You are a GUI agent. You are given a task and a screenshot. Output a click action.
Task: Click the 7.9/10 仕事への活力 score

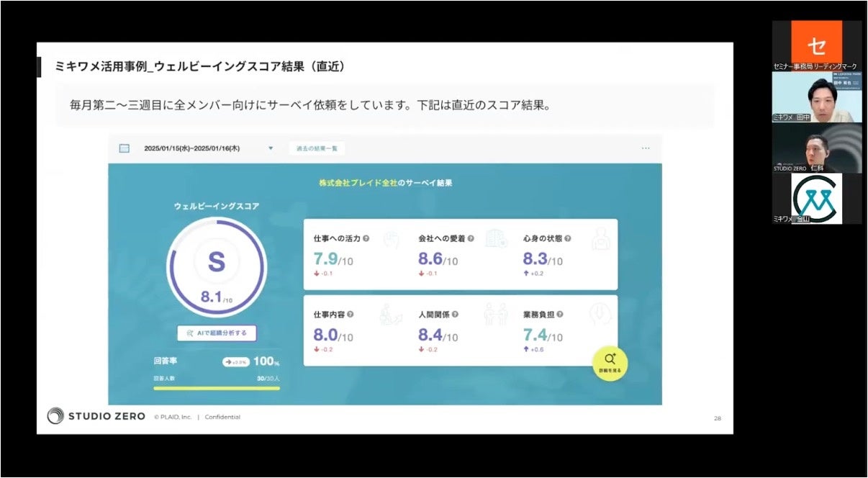pyautogui.click(x=333, y=259)
